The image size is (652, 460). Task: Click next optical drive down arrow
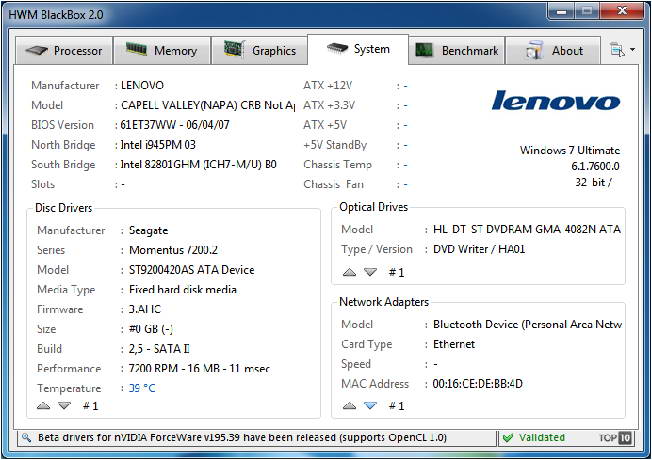coord(370,272)
